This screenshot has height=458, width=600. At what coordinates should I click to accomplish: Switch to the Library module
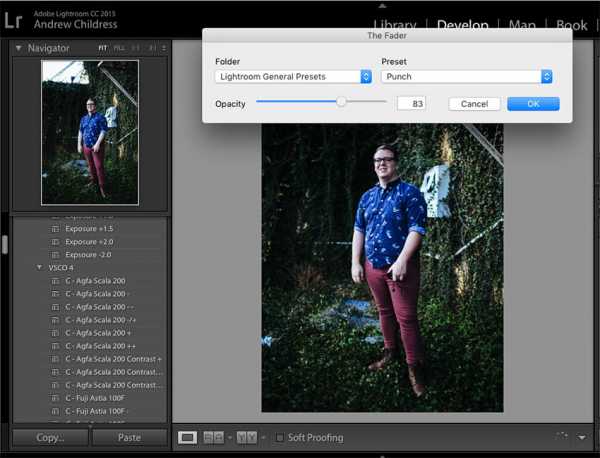coord(394,25)
